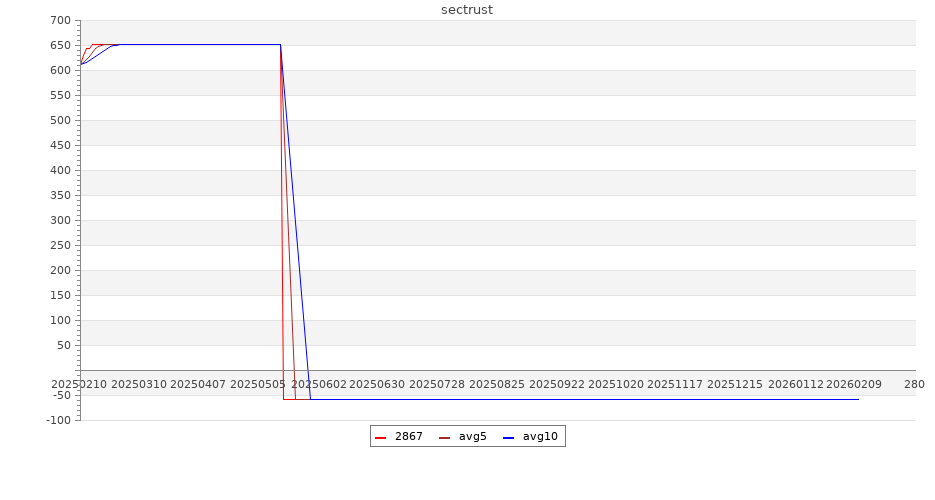
Task: Pick the 20251020 x-axis date
Action: [x=616, y=384]
